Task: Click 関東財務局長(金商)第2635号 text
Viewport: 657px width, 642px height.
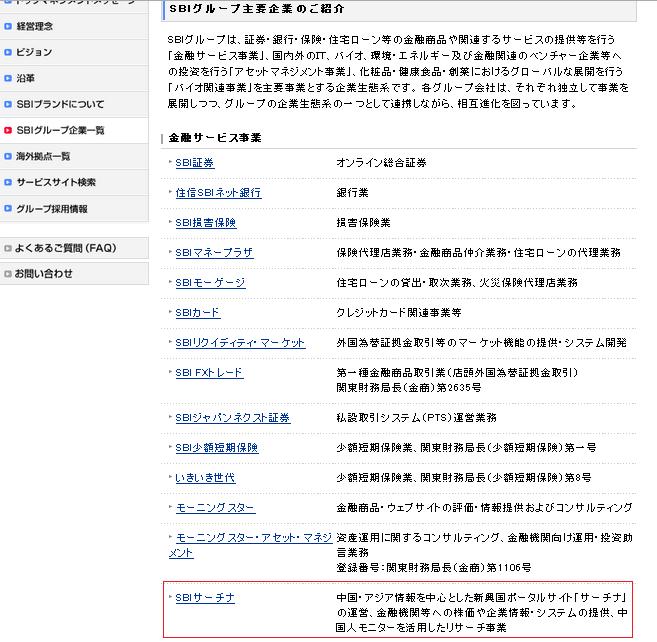Action: (x=409, y=388)
